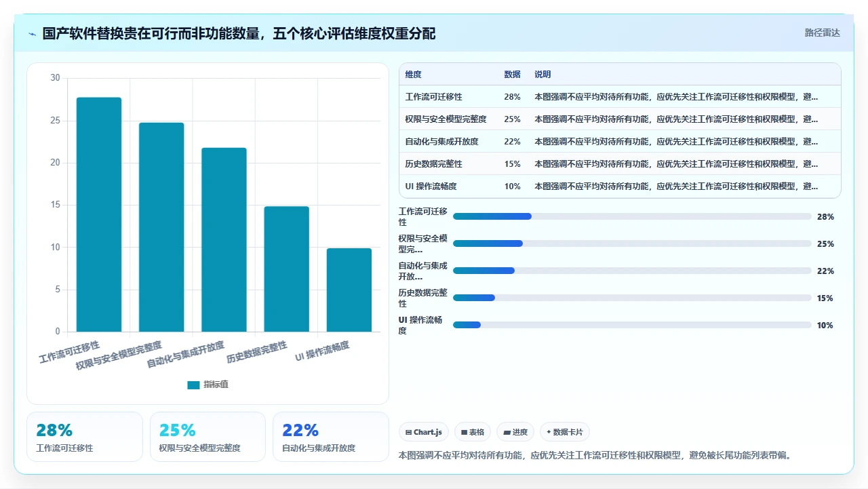The height and width of the screenshot is (489, 868).
Task: Open the 28% 工作流可迁移性 data card
Action: point(85,437)
